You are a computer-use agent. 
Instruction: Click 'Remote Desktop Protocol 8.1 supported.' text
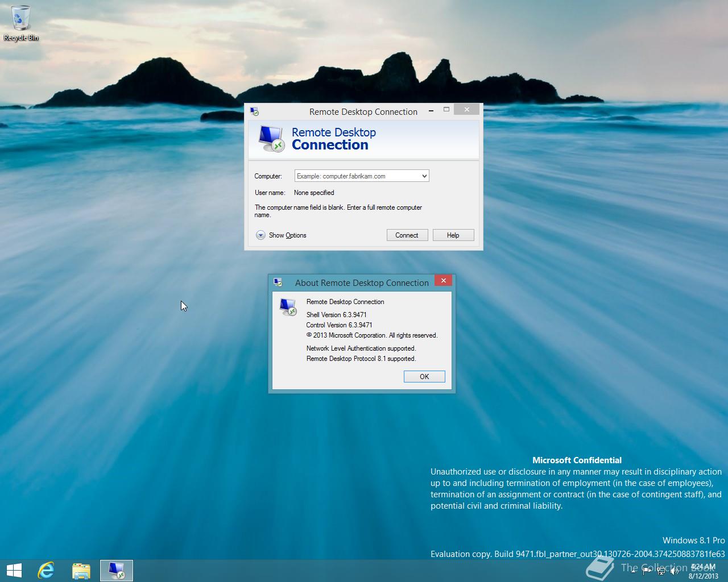point(361,359)
